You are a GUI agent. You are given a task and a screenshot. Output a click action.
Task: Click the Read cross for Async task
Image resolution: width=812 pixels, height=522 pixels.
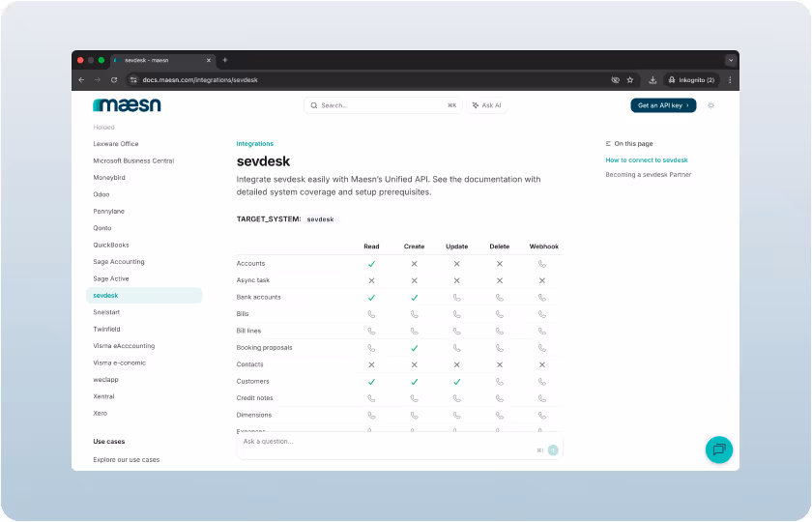coord(371,280)
